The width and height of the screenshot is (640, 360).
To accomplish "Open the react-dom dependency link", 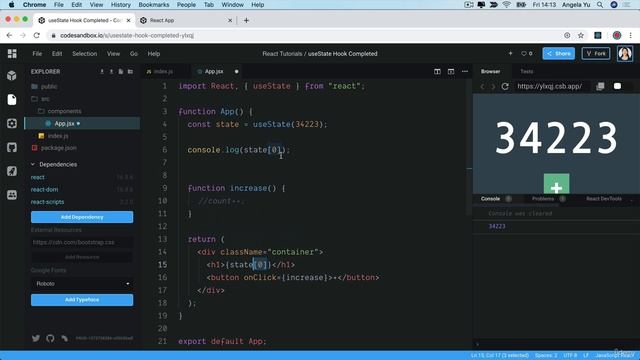I will point(44,189).
